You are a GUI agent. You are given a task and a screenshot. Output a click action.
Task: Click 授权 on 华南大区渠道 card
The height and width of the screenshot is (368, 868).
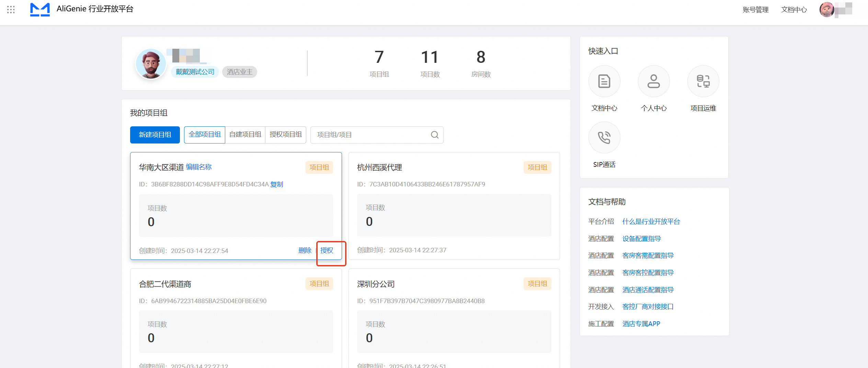coord(327,251)
